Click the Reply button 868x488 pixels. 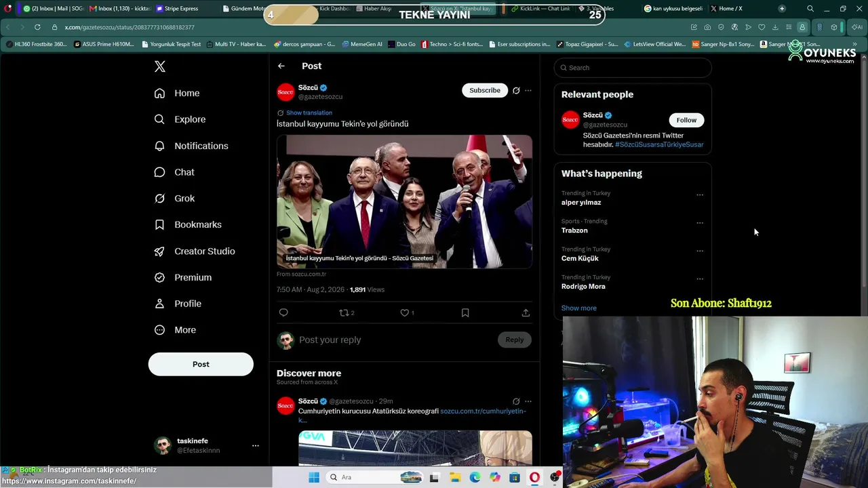(515, 340)
